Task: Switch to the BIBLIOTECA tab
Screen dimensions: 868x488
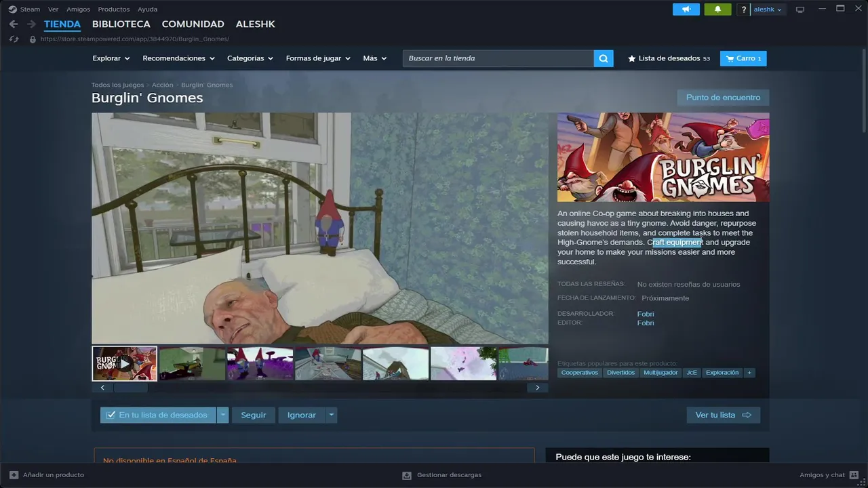Action: (x=121, y=24)
